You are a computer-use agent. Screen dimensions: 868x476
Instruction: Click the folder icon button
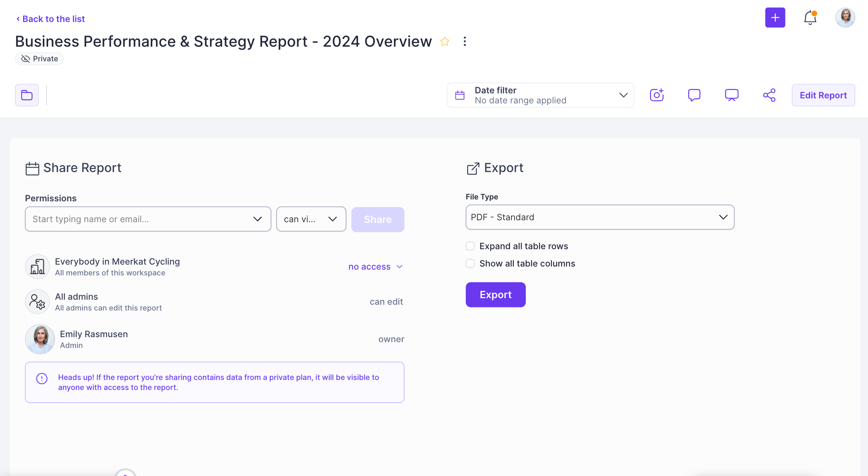click(27, 95)
